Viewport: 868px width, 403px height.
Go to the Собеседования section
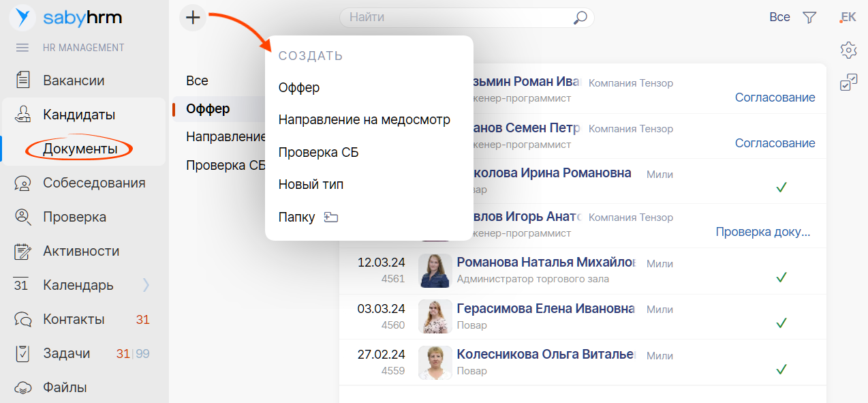pyautogui.click(x=93, y=183)
